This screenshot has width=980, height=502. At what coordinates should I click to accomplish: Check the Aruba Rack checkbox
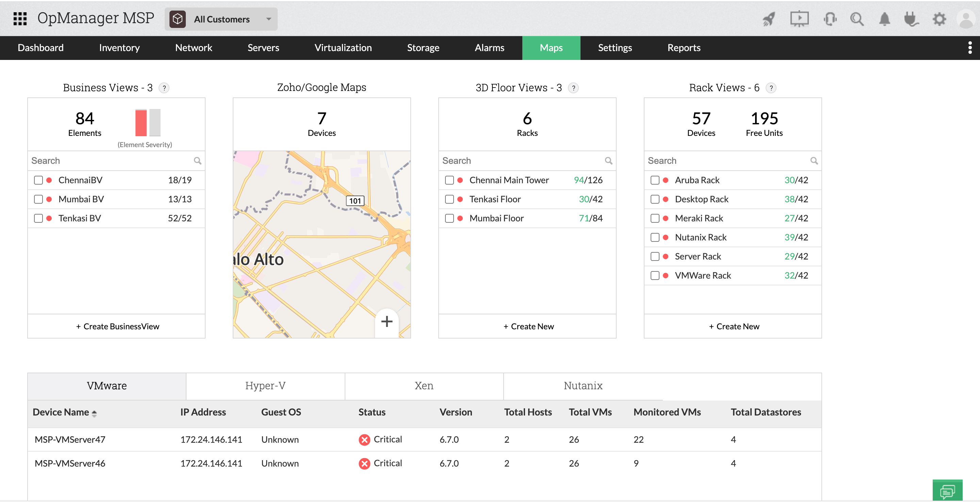[x=655, y=180]
